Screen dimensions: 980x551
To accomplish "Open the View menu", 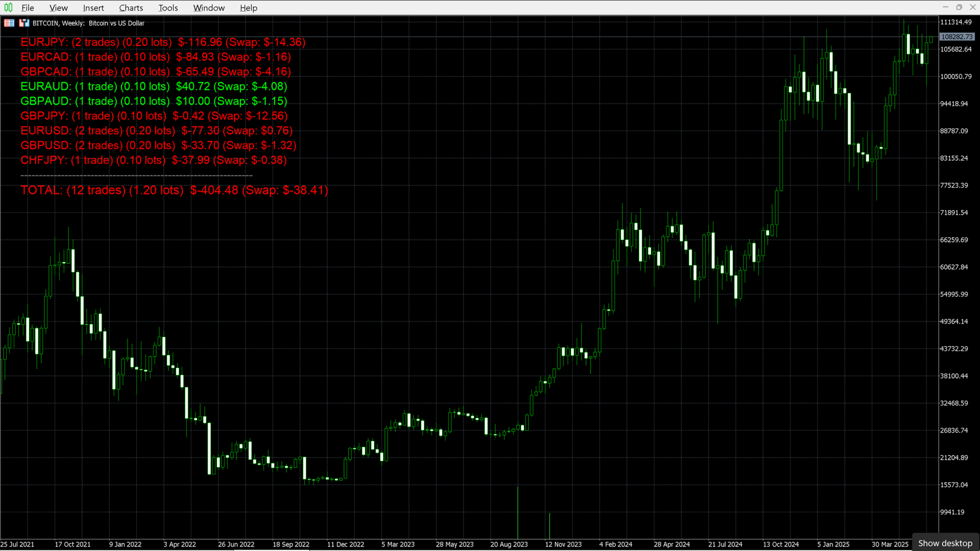I will [x=58, y=8].
